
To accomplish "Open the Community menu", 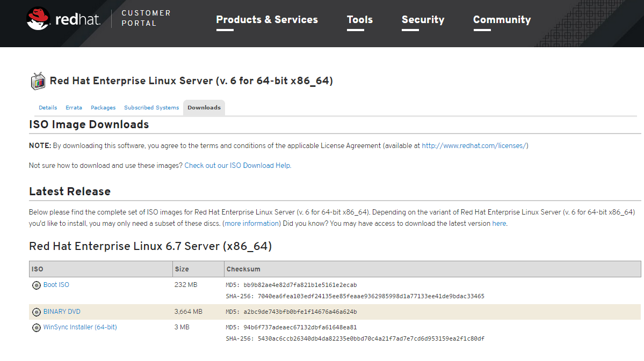I will 502,20.
